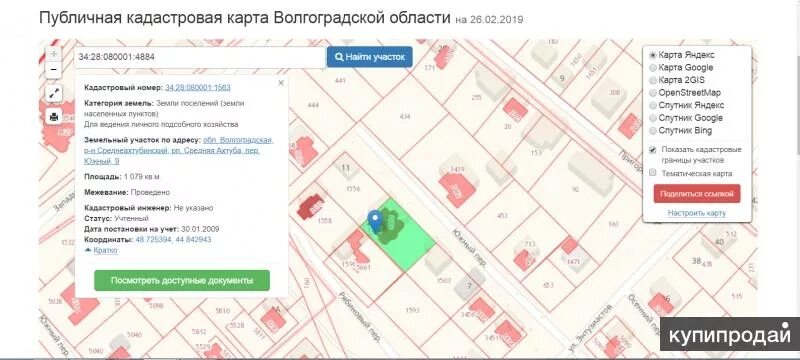Screen dimensions: 800x360
Task: Click parcel labeled 1556 on map
Action: (353, 189)
